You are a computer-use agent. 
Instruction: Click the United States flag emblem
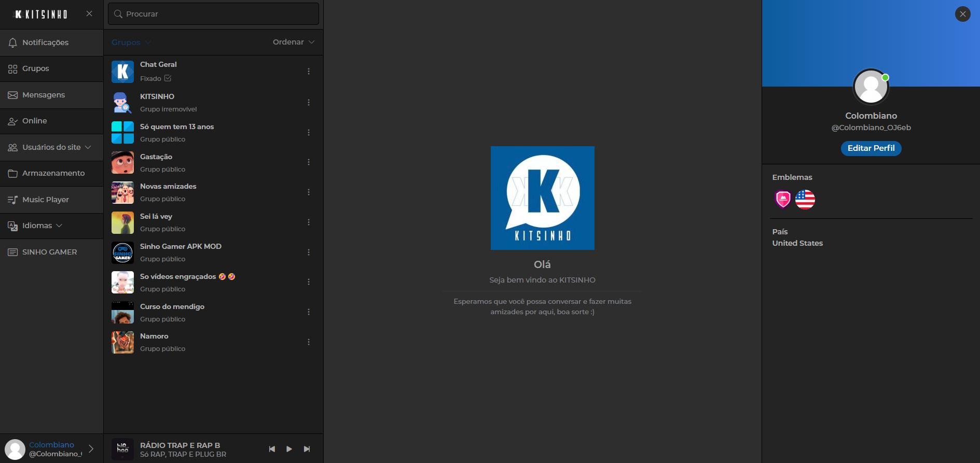(805, 199)
